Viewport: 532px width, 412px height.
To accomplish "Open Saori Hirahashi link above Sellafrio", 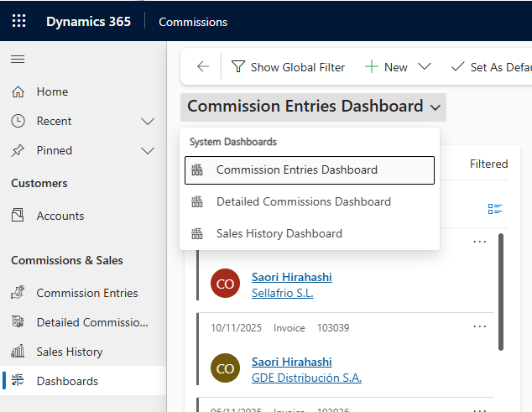I will [292, 277].
